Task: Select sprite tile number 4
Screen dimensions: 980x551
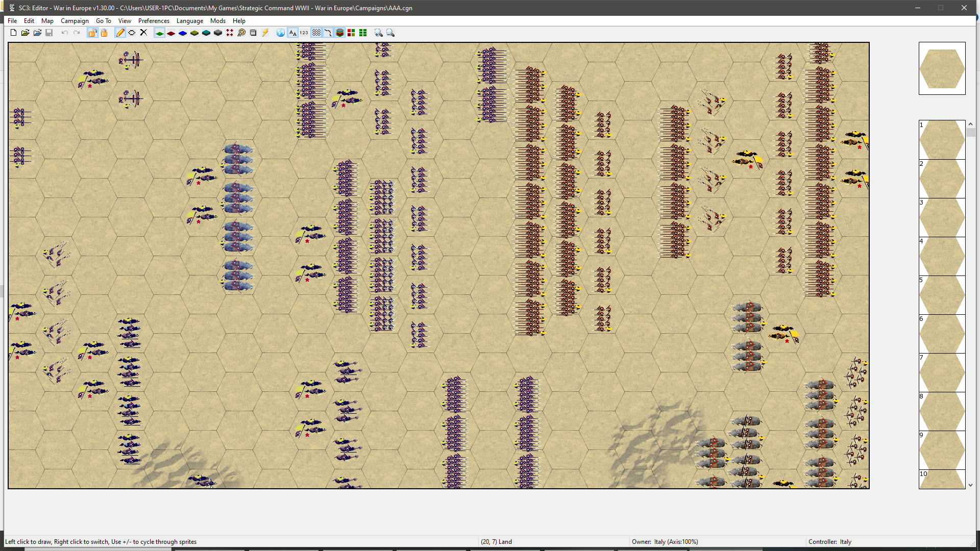Action: click(x=942, y=256)
